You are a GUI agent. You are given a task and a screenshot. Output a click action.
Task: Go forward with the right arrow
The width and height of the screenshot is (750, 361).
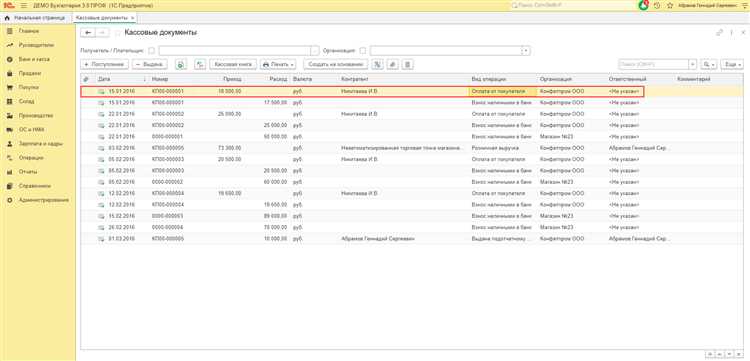[102, 33]
